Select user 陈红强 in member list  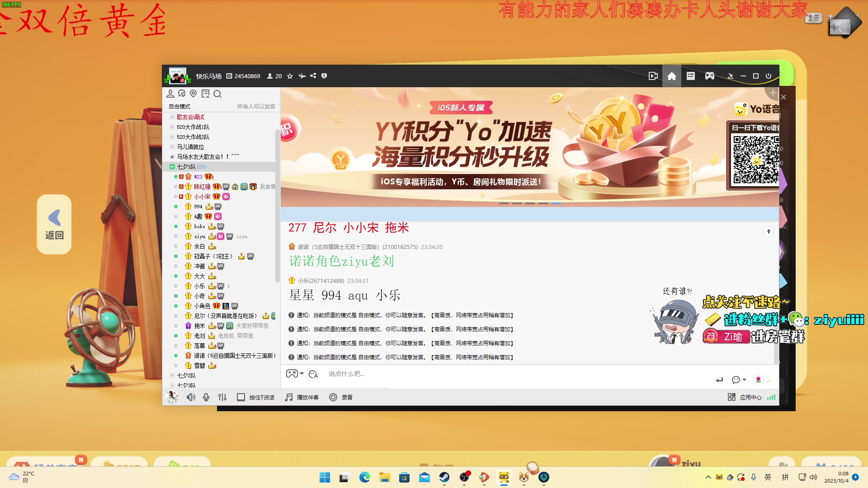pos(202,187)
